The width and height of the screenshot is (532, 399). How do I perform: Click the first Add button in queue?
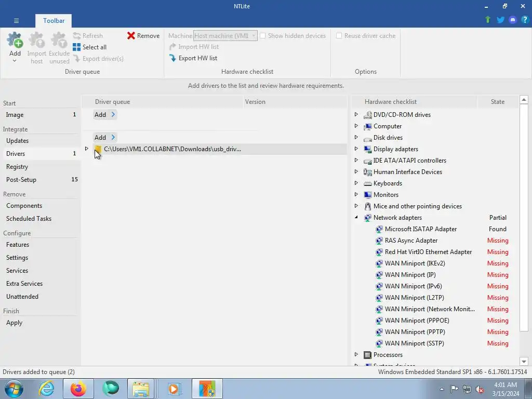[x=105, y=115]
